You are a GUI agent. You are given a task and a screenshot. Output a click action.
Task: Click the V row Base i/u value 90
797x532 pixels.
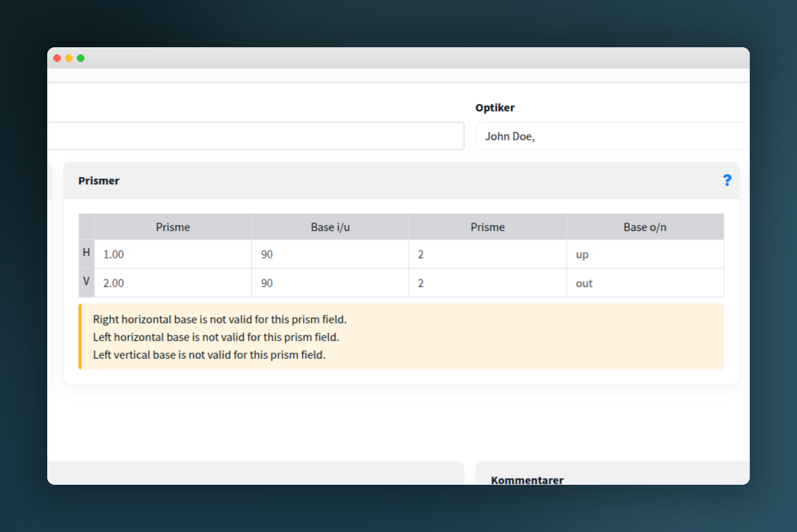coord(330,283)
